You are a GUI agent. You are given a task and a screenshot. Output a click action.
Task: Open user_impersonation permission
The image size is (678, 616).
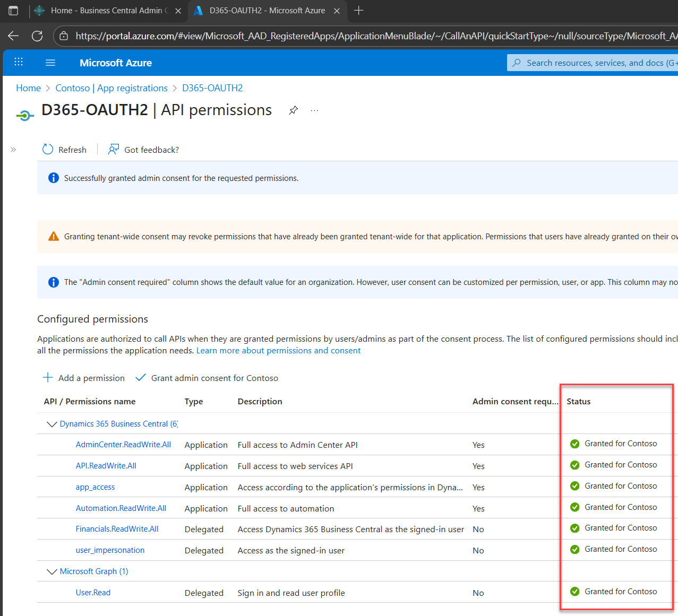(x=110, y=550)
